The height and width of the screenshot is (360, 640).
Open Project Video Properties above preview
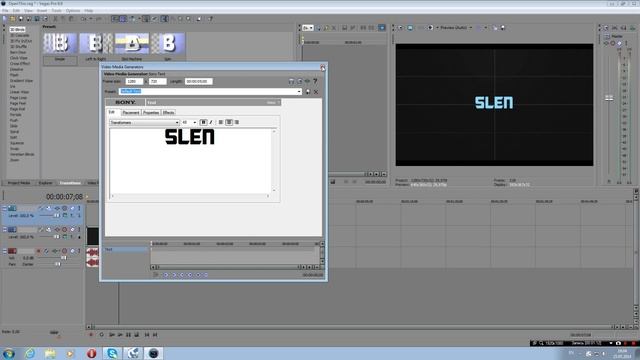(x=400, y=28)
